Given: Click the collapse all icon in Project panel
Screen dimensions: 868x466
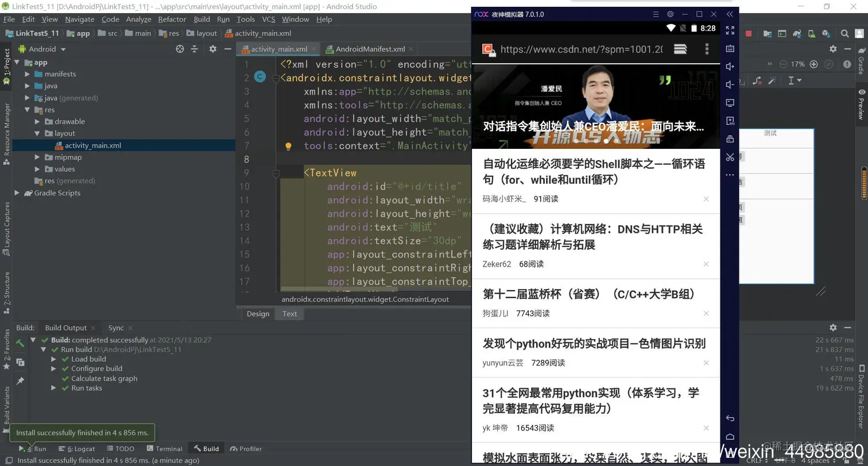Looking at the screenshot, I should 195,49.
